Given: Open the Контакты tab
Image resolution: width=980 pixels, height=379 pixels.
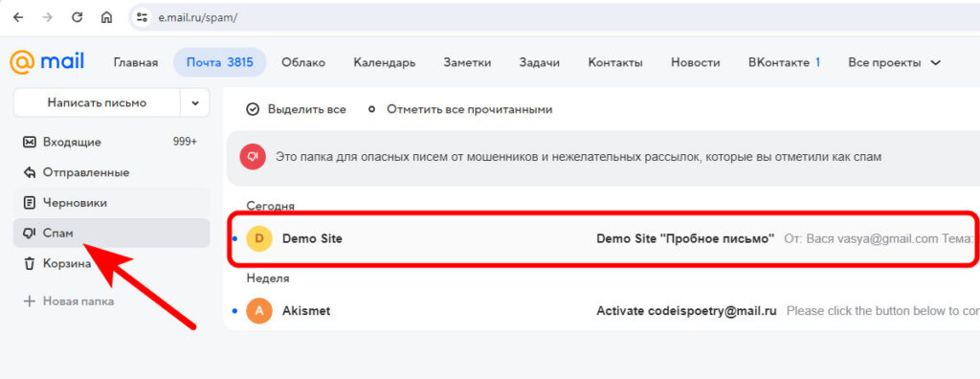Looking at the screenshot, I should (615, 62).
